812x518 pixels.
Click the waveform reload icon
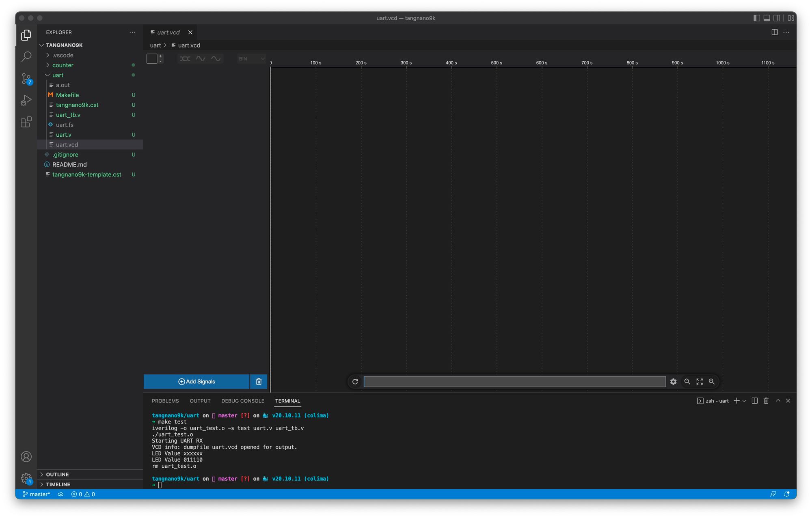point(355,382)
